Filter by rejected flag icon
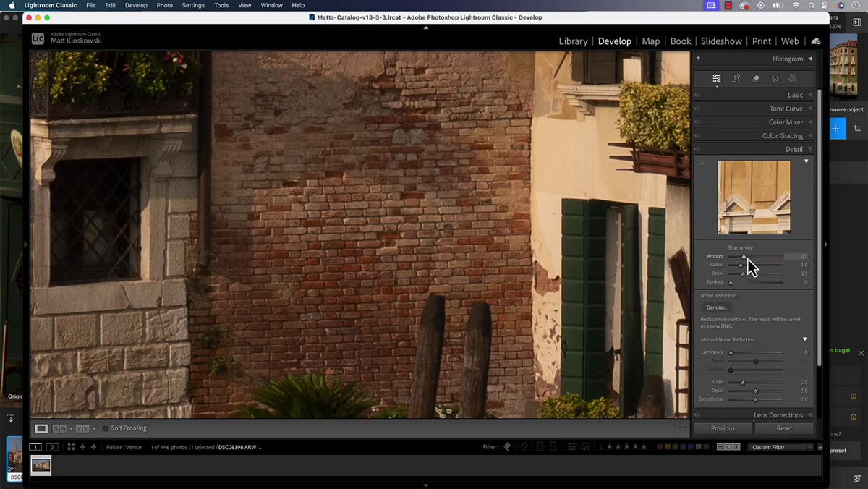The image size is (868, 489). tap(524, 447)
